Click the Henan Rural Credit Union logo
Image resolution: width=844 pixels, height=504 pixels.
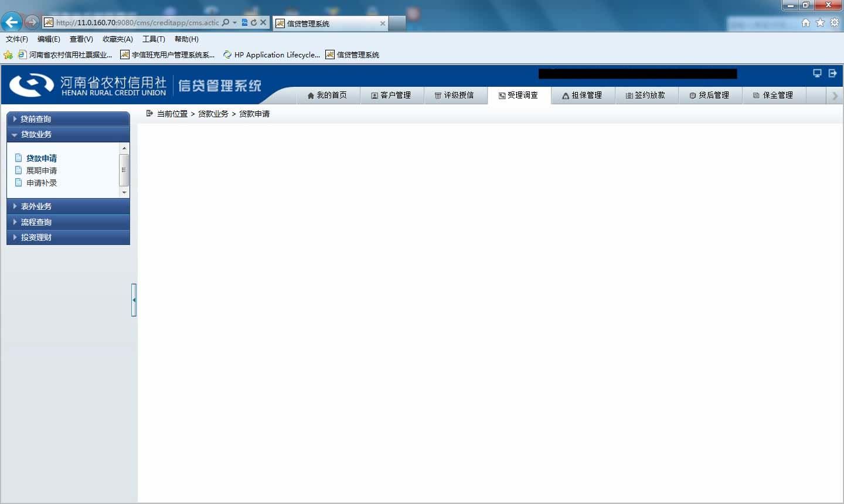88,85
